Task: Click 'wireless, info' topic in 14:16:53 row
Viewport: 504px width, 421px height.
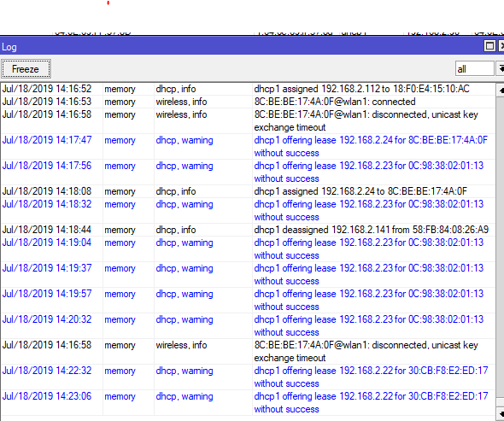Action: point(181,102)
